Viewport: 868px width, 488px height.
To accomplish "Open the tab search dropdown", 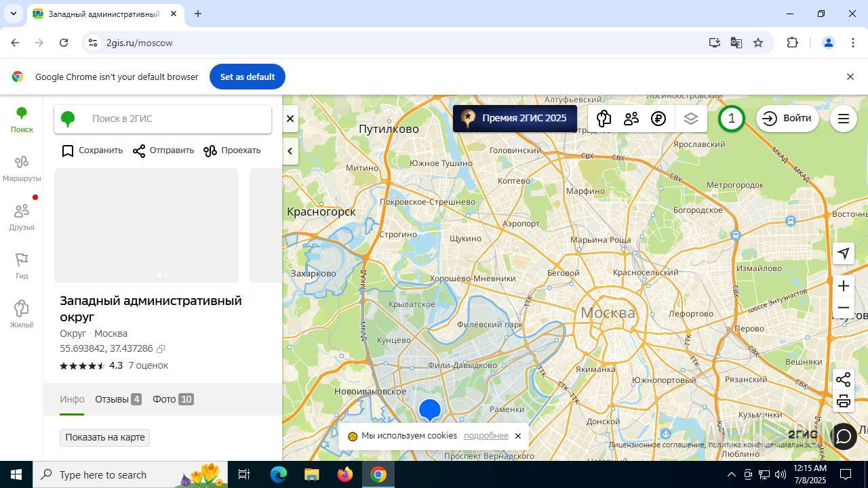I will 13,14.
